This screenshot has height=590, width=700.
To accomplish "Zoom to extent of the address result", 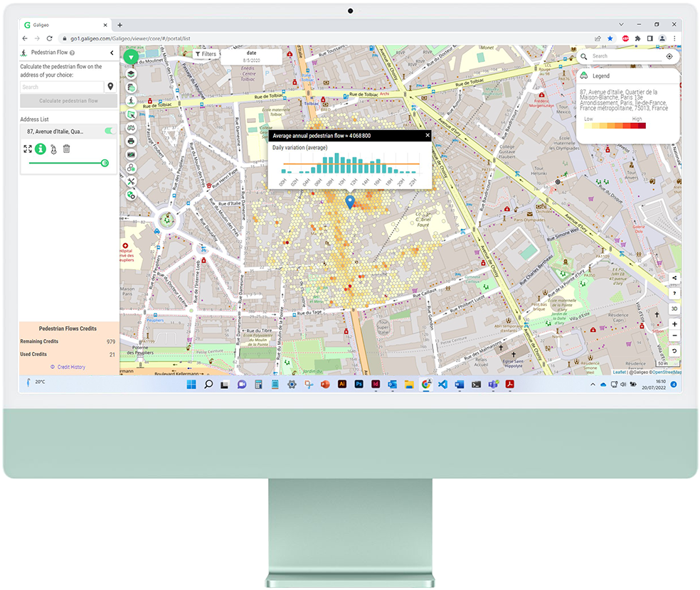I will click(28, 149).
